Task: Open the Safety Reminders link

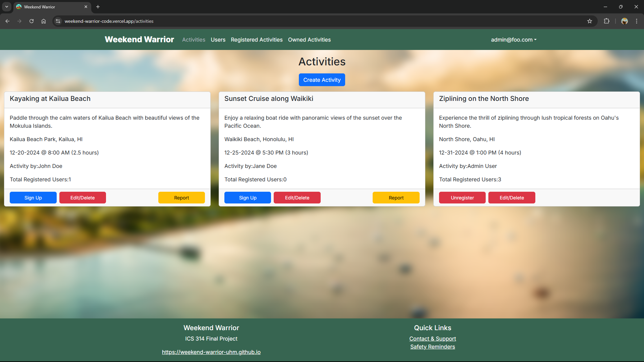Action: [x=432, y=347]
